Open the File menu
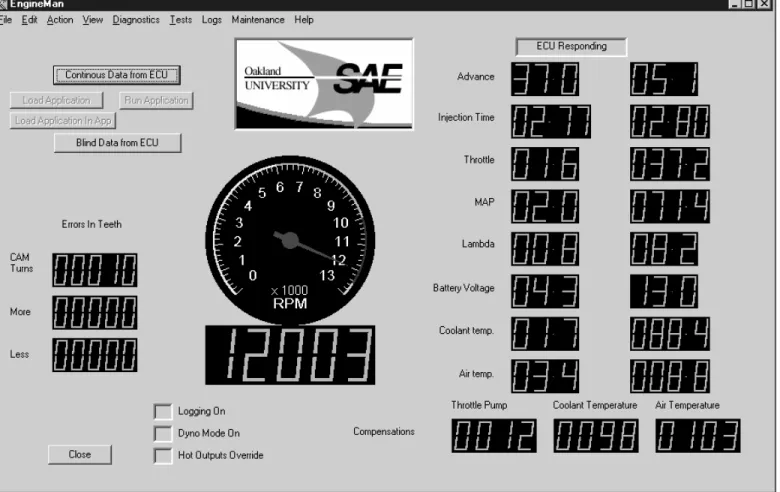Viewport: 780px width, 492px height. point(5,20)
